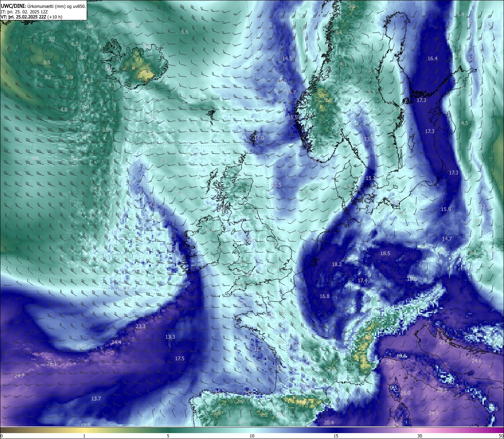Click the 23.3 value label over the Atlantic
504x439 pixels.
point(141,326)
